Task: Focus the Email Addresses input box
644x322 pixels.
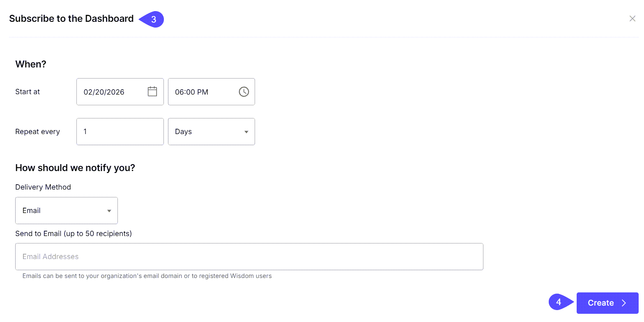Action: click(x=249, y=256)
